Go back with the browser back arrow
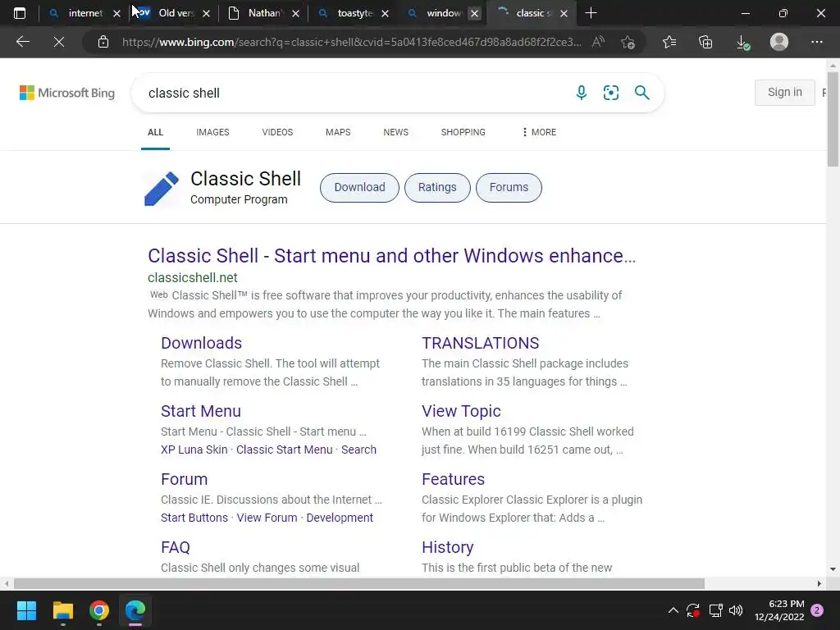This screenshot has height=630, width=840. [22, 42]
